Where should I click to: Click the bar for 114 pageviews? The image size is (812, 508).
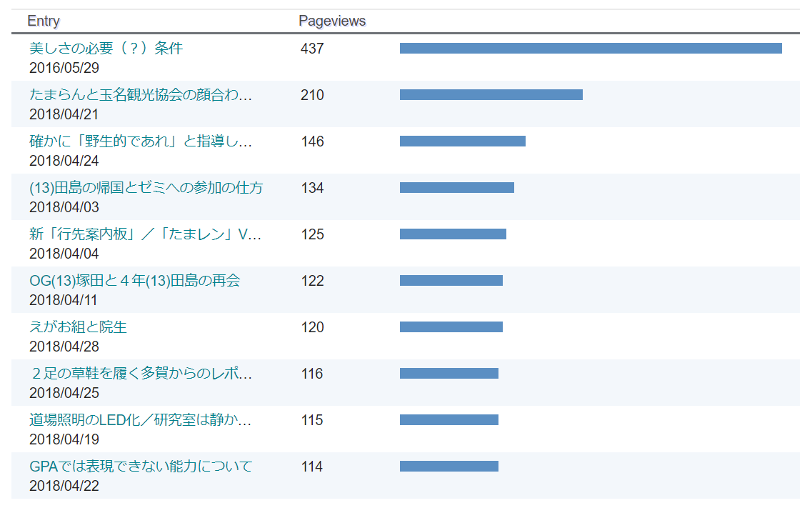[x=449, y=466]
